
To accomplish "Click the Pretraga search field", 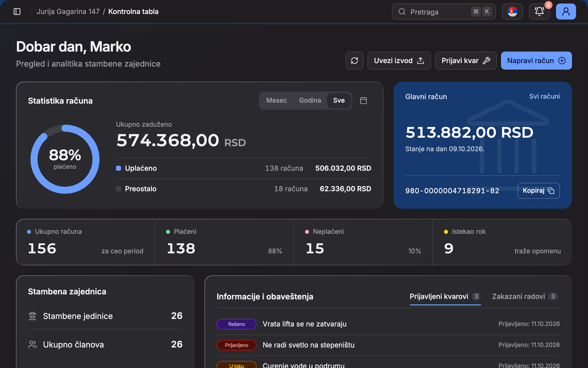I will pos(444,12).
